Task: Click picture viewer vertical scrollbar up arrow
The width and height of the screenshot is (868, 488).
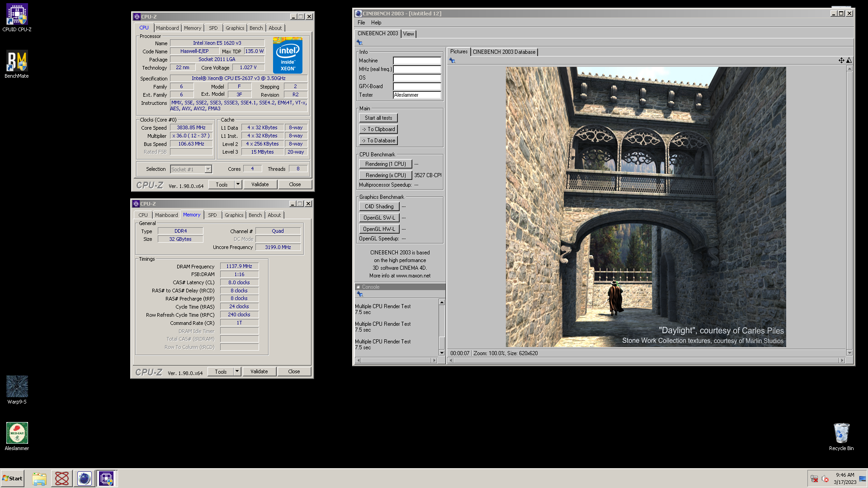Action: (x=849, y=69)
